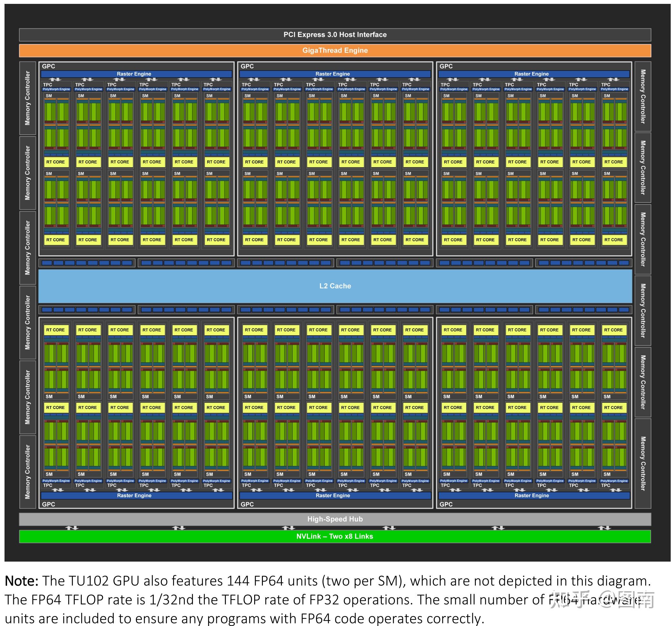
Task: Click first upper RT CORE in top-left GPC
Action: pyautogui.click(x=56, y=162)
